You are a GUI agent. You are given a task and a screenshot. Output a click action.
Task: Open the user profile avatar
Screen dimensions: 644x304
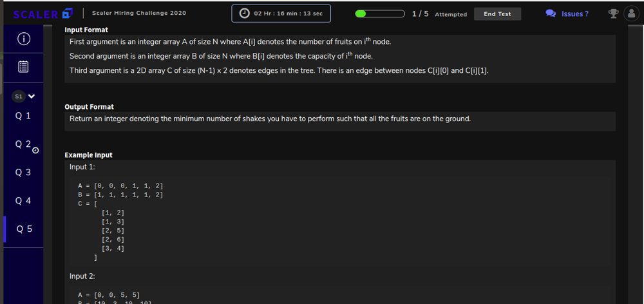(632, 14)
